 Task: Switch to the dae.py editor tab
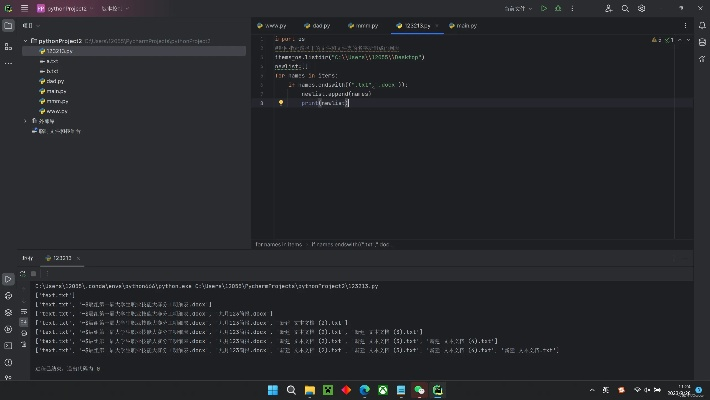click(x=320, y=25)
